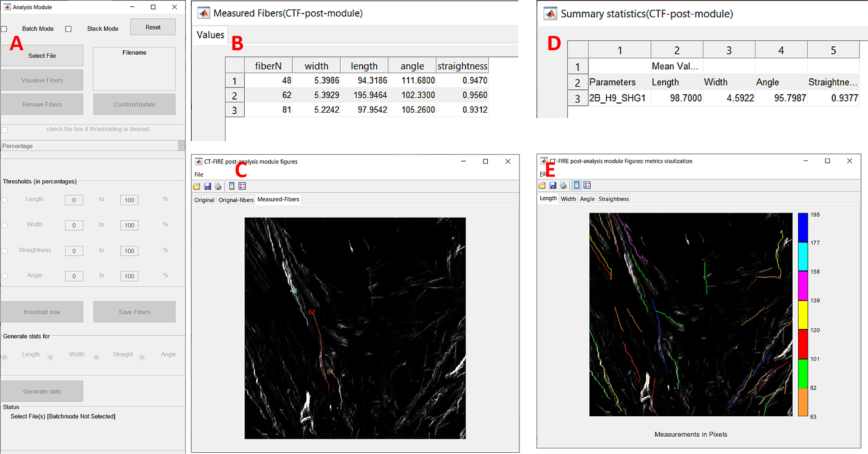MATLAB icon beside Measured Fibers title
868x454 pixels.
(204, 13)
